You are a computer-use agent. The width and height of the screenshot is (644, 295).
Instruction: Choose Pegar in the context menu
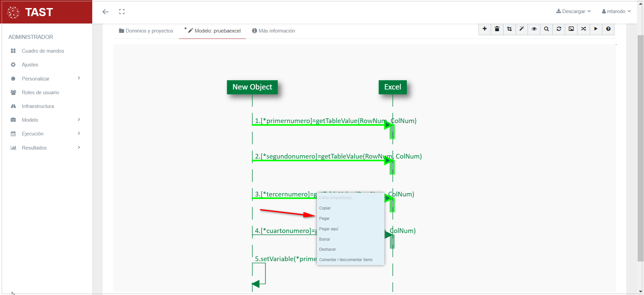click(324, 219)
